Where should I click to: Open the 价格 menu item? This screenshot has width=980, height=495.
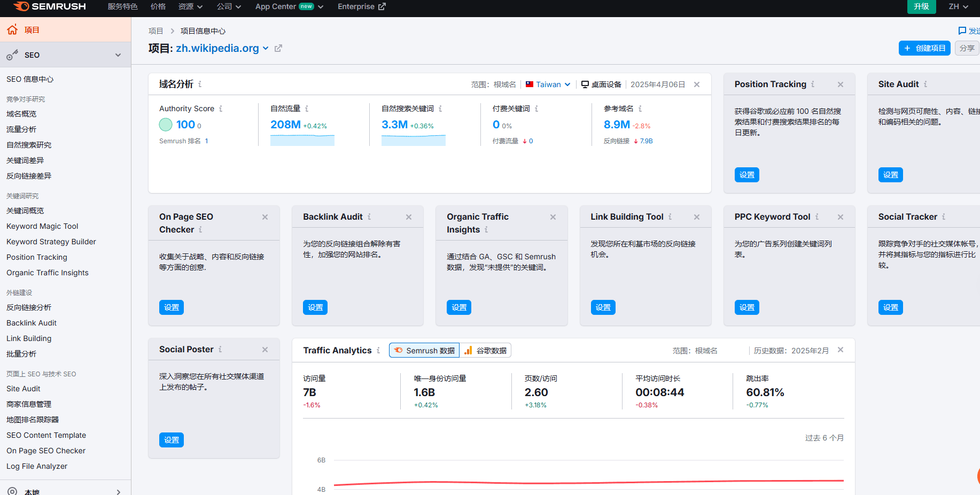coord(158,6)
